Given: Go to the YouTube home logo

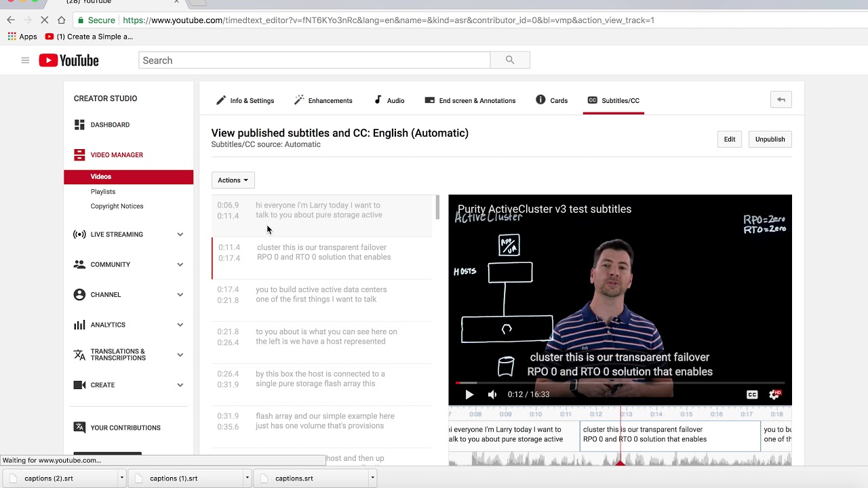Looking at the screenshot, I should [68, 60].
